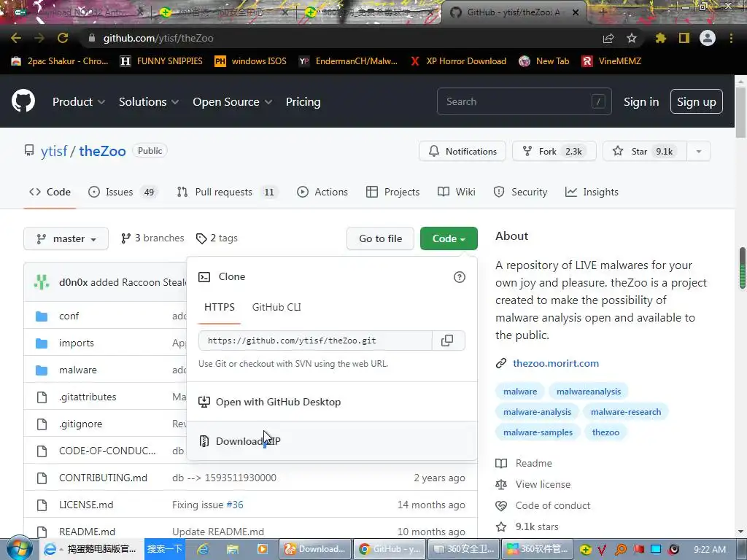747x560 pixels.
Task: Open the malware folder
Action: (x=77, y=370)
